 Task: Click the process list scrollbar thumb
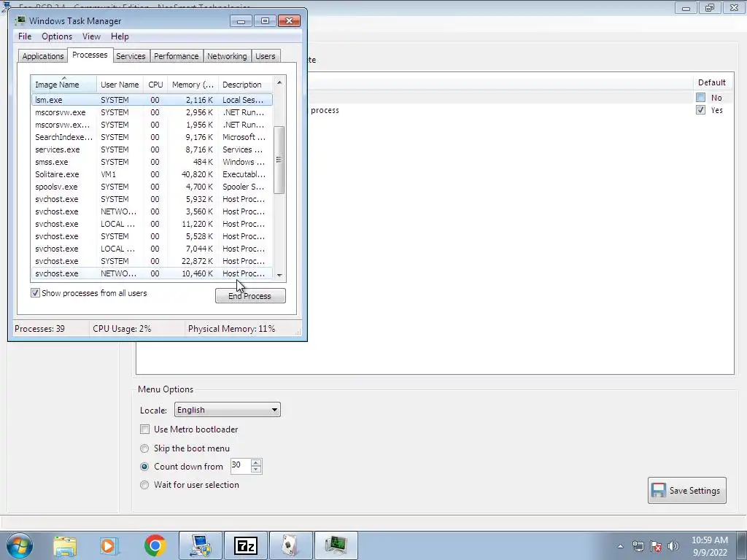click(279, 160)
